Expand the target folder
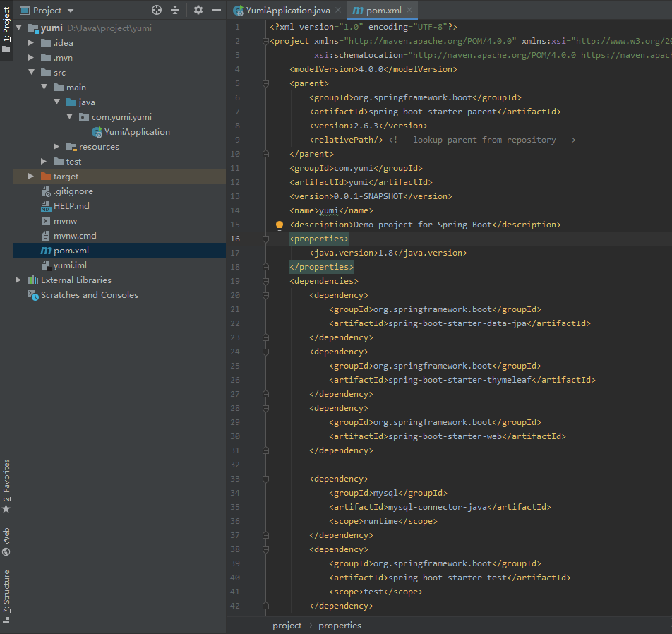Viewport: 672px width, 634px height. click(x=31, y=177)
